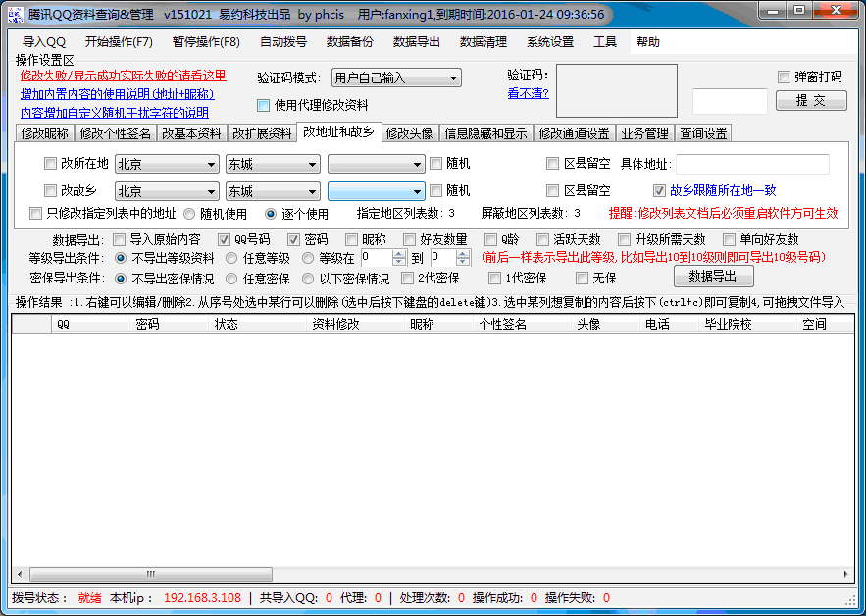
Task: Click the 数据导出 button below the export options
Action: (x=714, y=277)
